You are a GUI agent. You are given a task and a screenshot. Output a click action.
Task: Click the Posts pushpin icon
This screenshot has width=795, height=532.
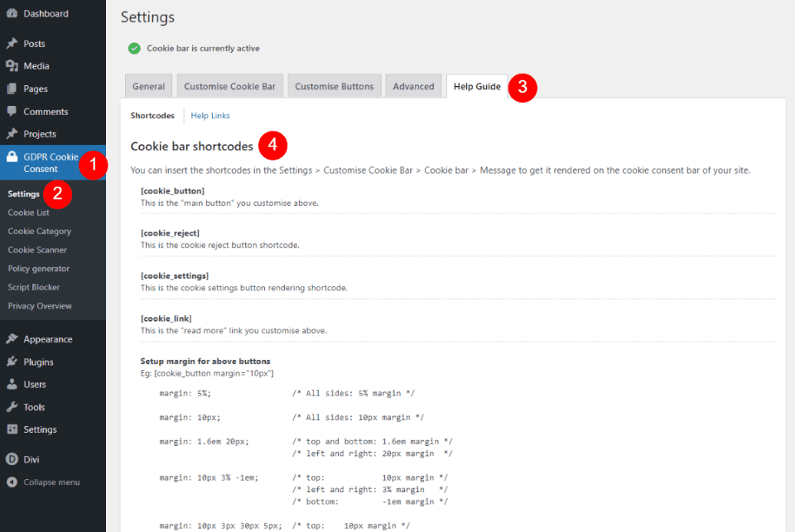(x=12, y=44)
